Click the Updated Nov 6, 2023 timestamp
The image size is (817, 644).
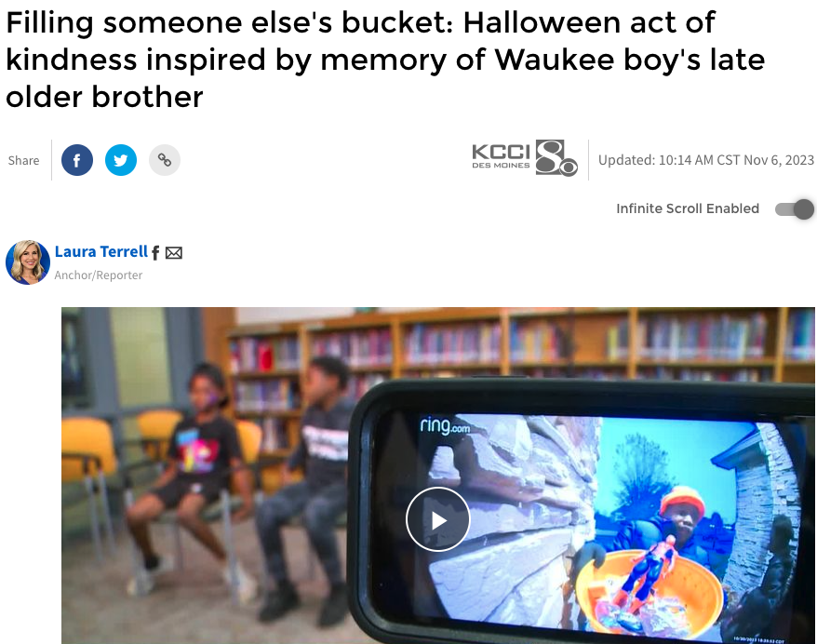pyautogui.click(x=706, y=160)
